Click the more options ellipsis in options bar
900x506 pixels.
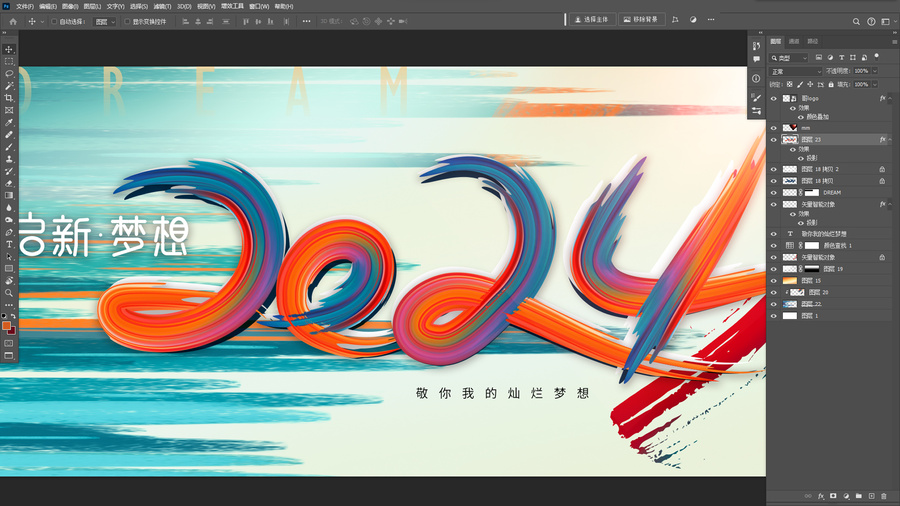click(307, 22)
